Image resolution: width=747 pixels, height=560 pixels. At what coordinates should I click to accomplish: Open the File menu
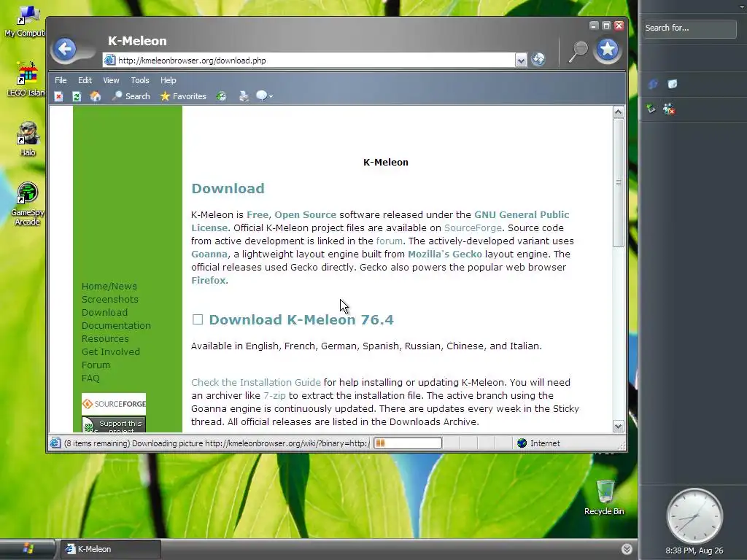point(61,80)
